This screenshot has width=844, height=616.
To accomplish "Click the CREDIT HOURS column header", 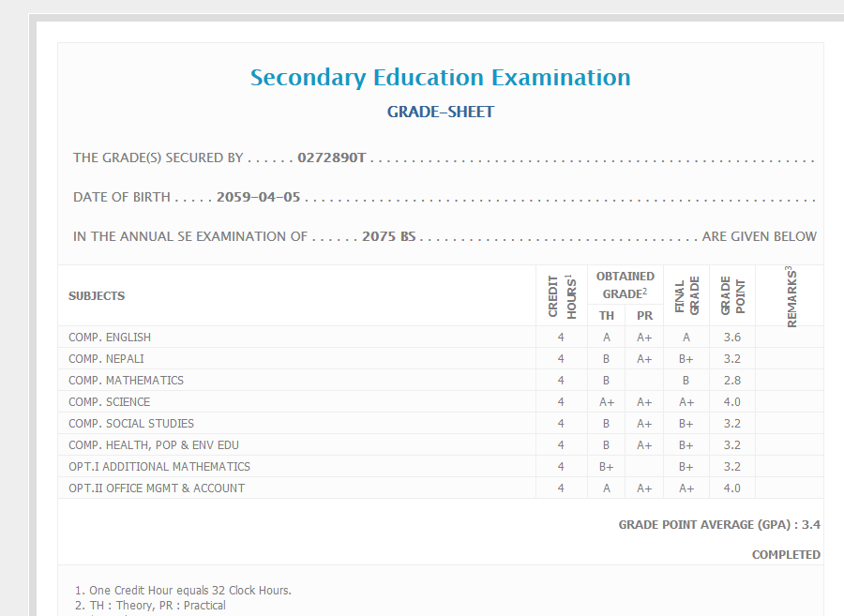I will [x=561, y=296].
